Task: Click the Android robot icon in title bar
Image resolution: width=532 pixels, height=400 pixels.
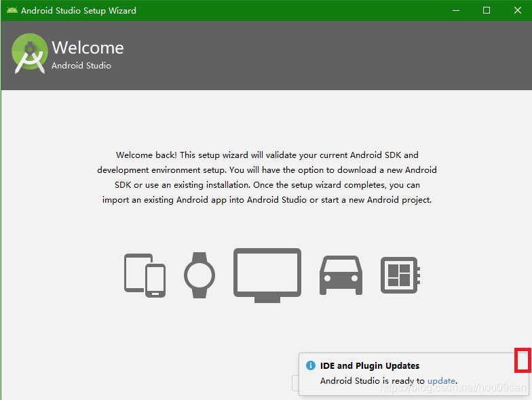Action: click(12, 10)
